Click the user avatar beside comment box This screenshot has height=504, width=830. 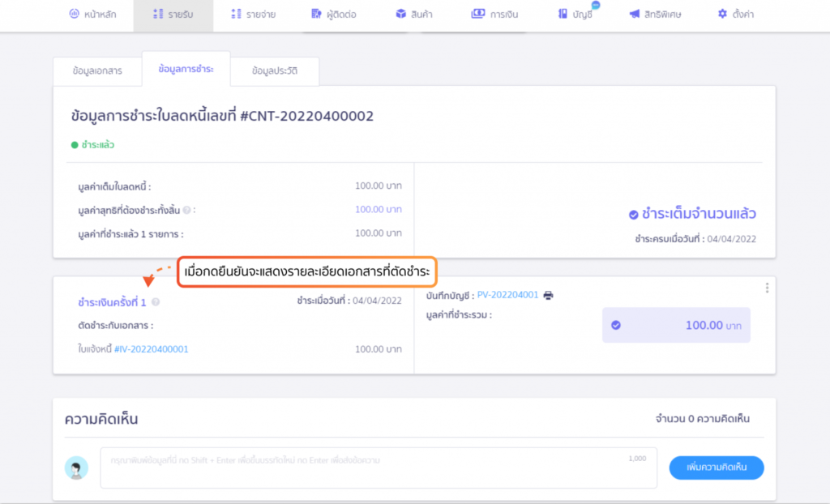(x=76, y=468)
